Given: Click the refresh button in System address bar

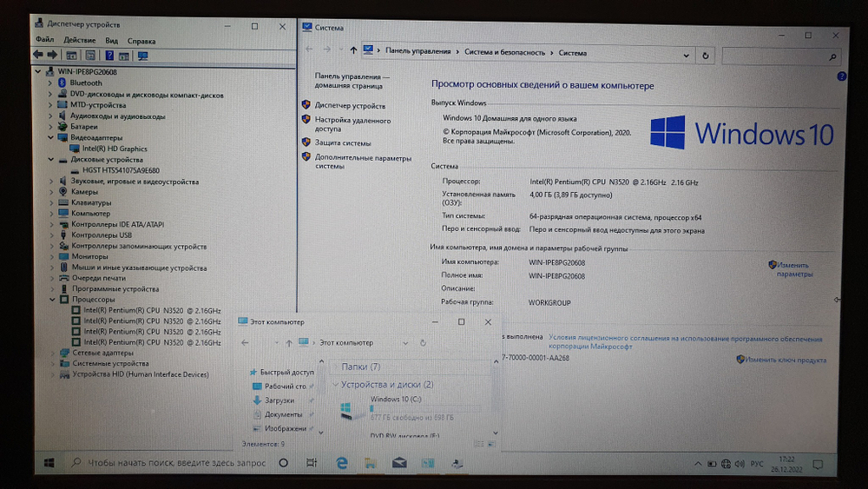Looking at the screenshot, I should pyautogui.click(x=705, y=56).
